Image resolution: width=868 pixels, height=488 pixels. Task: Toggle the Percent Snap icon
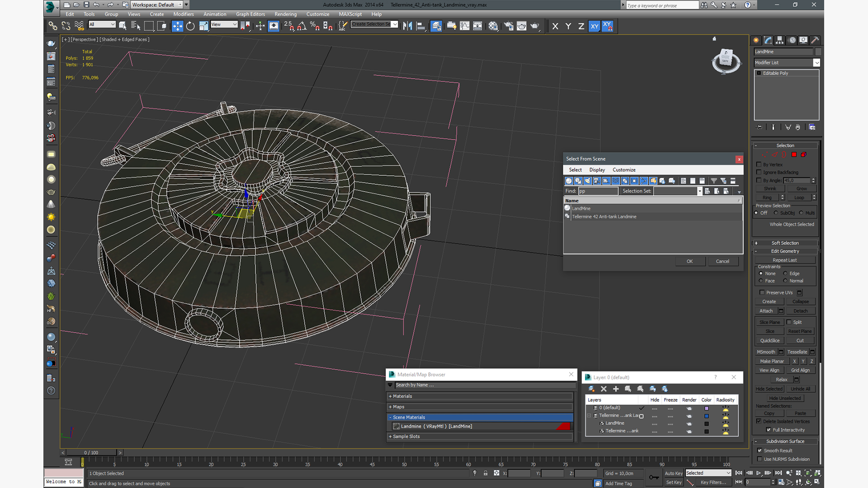coord(315,26)
